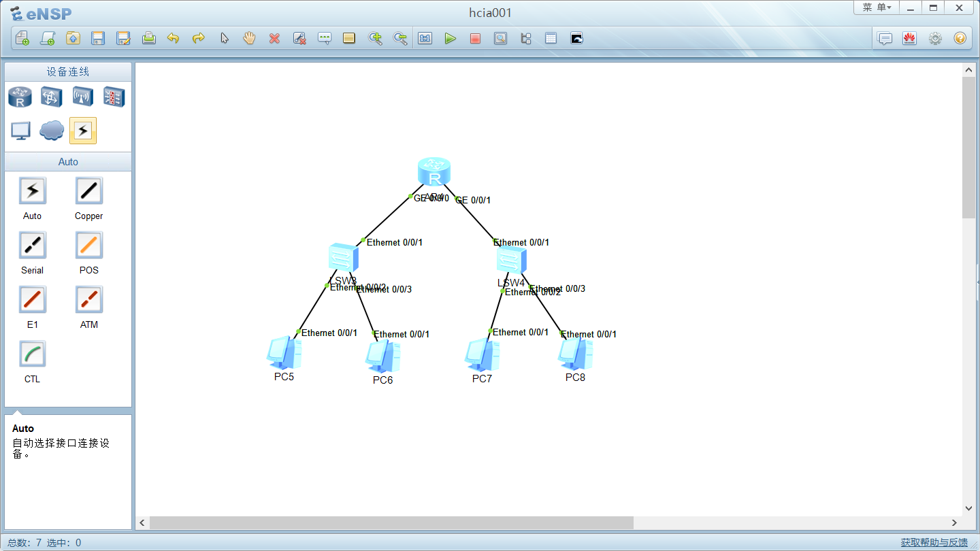
Task: Open the Huawei website icon
Action: coord(910,39)
